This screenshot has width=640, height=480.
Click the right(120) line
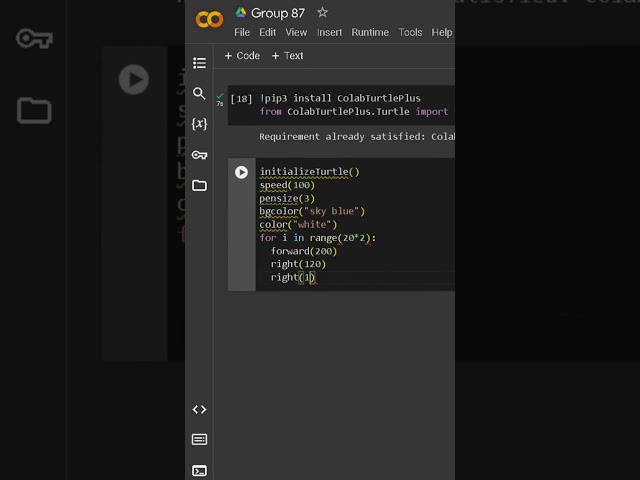298,264
